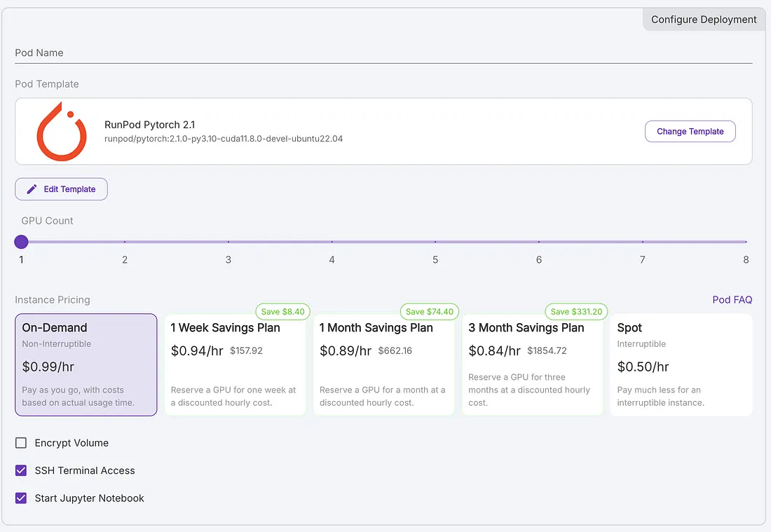Viewport: 771px width, 532px height.
Task: Click the PyTorch flame logo icon
Action: [x=62, y=132]
